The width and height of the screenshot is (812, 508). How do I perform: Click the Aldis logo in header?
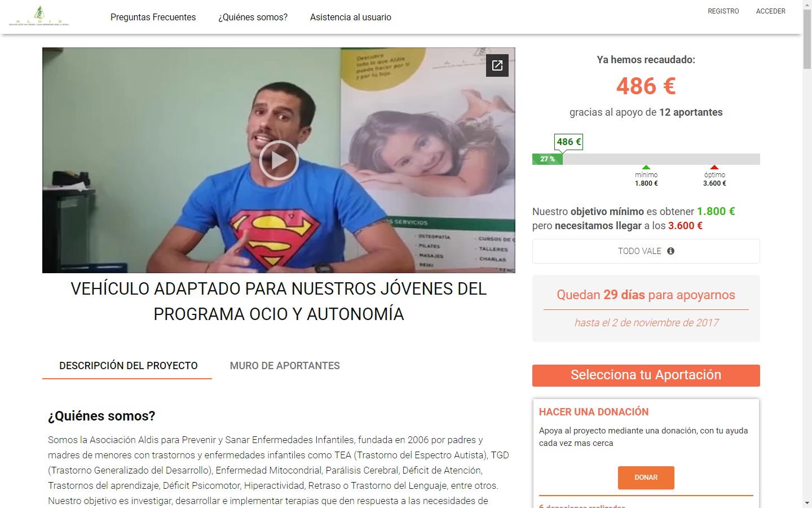click(x=39, y=16)
